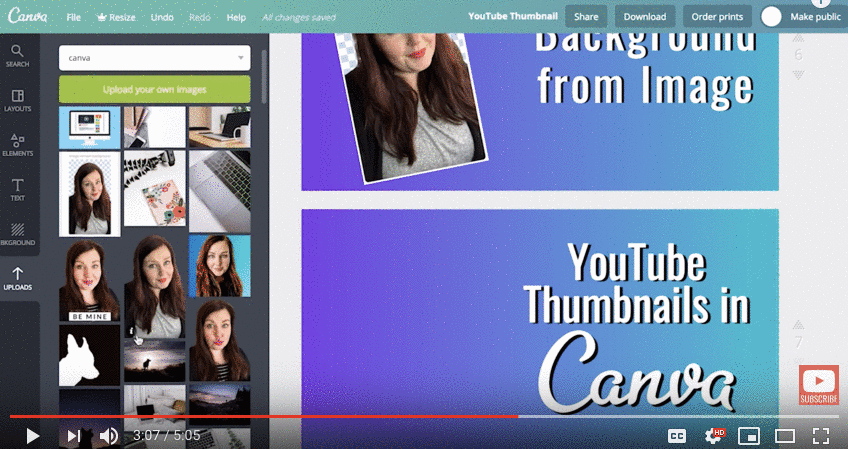848x449 pixels.
Task: Expand the canva folder dropdown
Action: coord(154,58)
